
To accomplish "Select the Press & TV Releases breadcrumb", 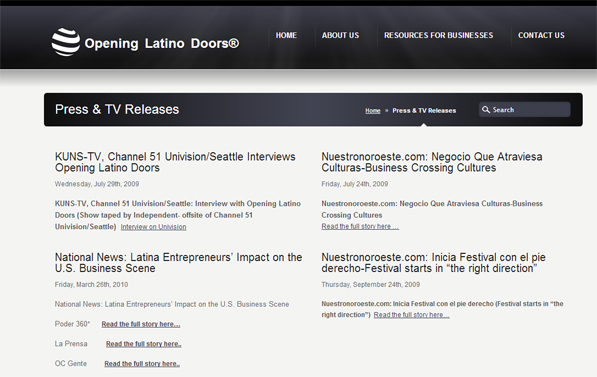I will coord(424,110).
